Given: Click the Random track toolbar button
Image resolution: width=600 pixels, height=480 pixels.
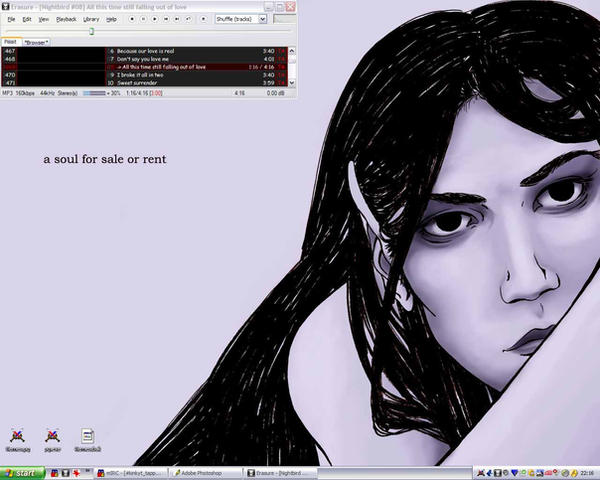Looking at the screenshot, I should click(188, 19).
